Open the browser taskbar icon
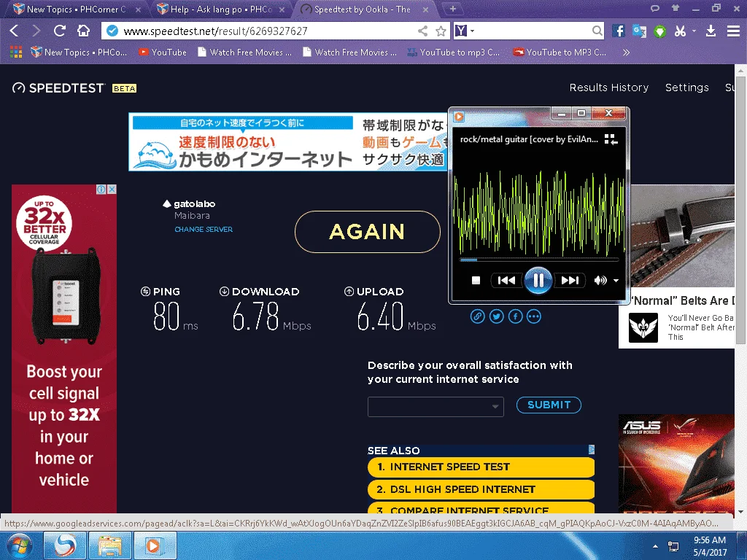747x560 pixels. [x=65, y=545]
